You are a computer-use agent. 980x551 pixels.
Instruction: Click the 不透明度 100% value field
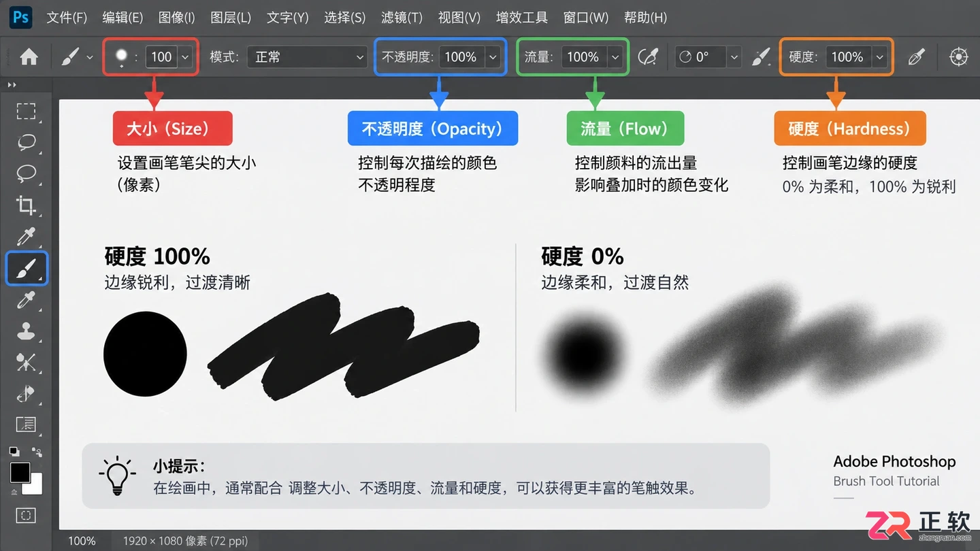(x=461, y=57)
